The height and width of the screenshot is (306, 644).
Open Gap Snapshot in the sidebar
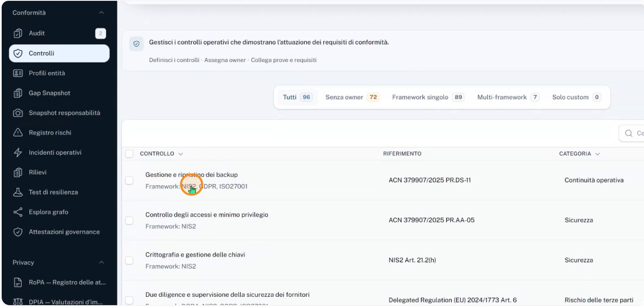tap(59, 93)
